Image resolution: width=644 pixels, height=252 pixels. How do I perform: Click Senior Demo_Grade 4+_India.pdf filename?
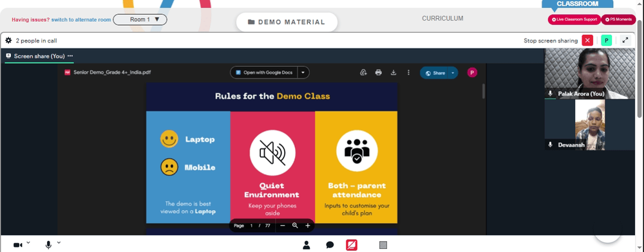[112, 73]
